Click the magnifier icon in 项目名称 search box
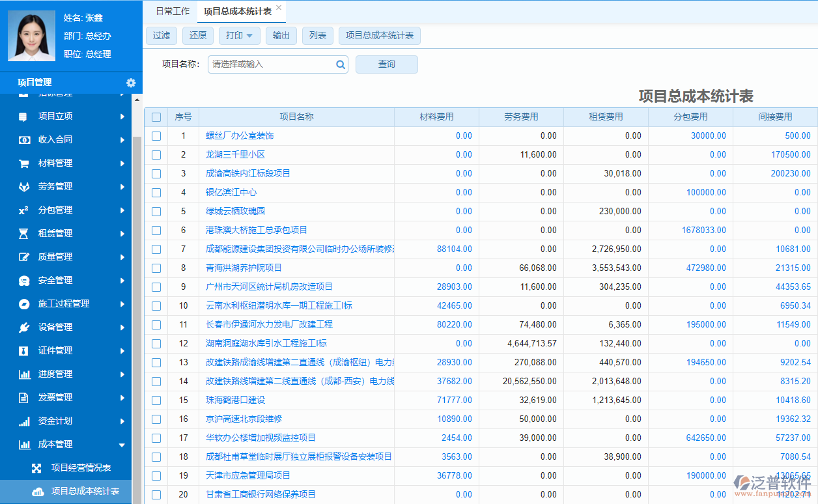Screen dimensions: 818x504 click(339, 64)
